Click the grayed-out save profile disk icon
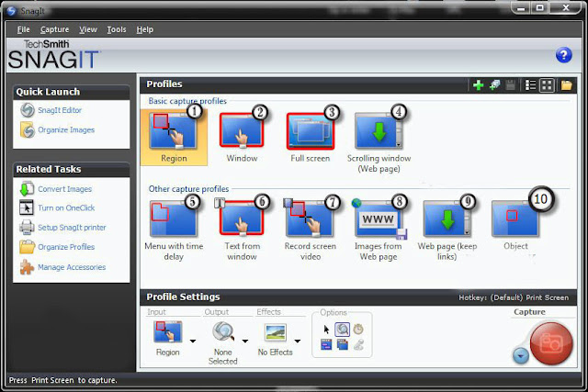This screenshot has width=588, height=392. [511, 85]
